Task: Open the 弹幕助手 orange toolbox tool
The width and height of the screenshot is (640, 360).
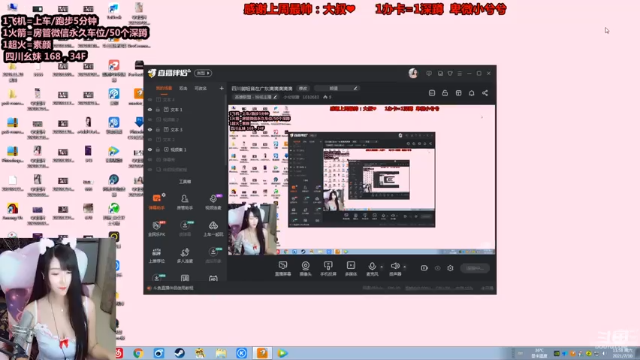Action: [157, 202]
